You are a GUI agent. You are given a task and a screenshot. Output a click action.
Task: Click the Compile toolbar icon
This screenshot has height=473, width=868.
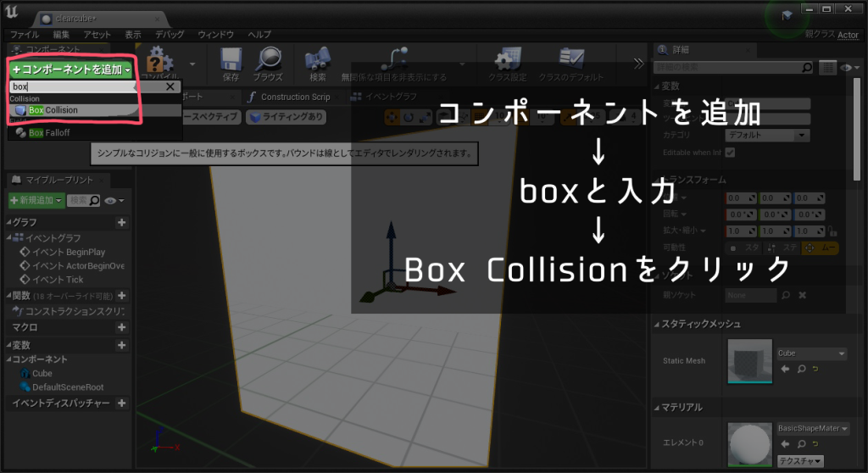(x=160, y=61)
